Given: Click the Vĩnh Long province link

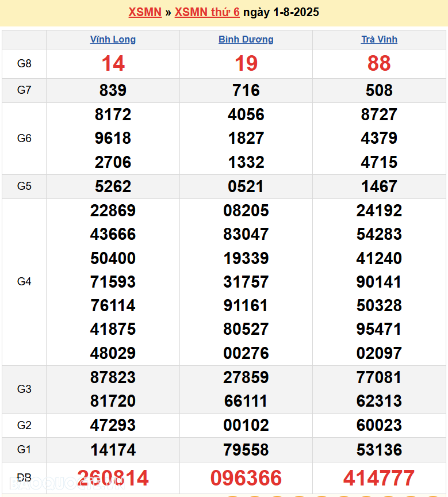Looking at the screenshot, I should coord(113,40).
